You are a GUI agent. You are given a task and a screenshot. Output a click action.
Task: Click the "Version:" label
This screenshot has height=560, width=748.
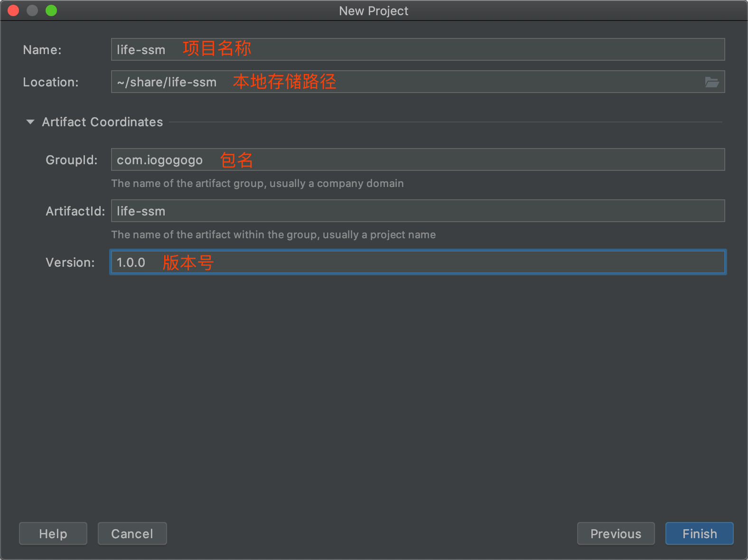click(x=70, y=262)
